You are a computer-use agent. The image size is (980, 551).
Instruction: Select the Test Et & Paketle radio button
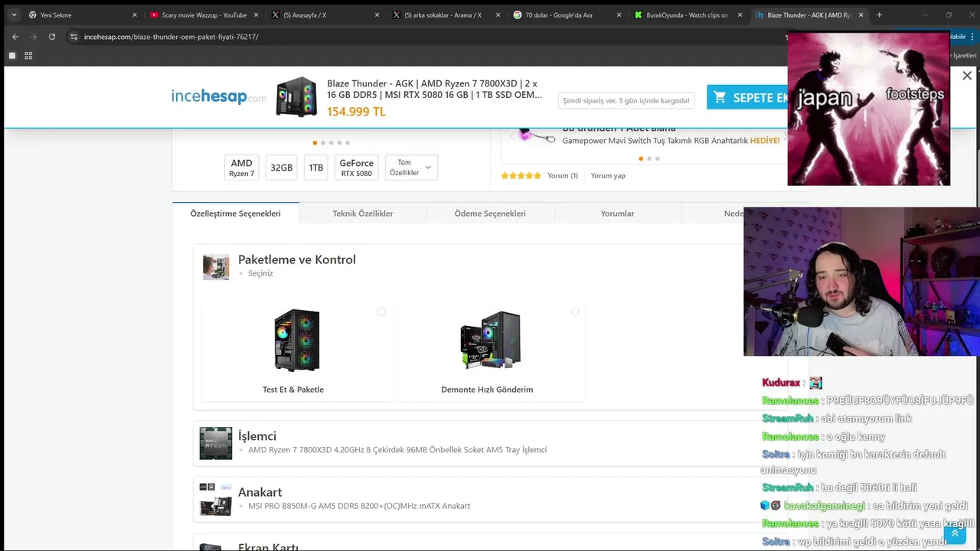pos(381,312)
